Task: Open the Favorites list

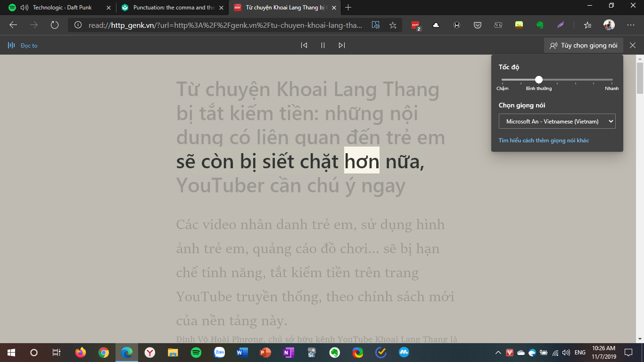Action: (x=587, y=25)
